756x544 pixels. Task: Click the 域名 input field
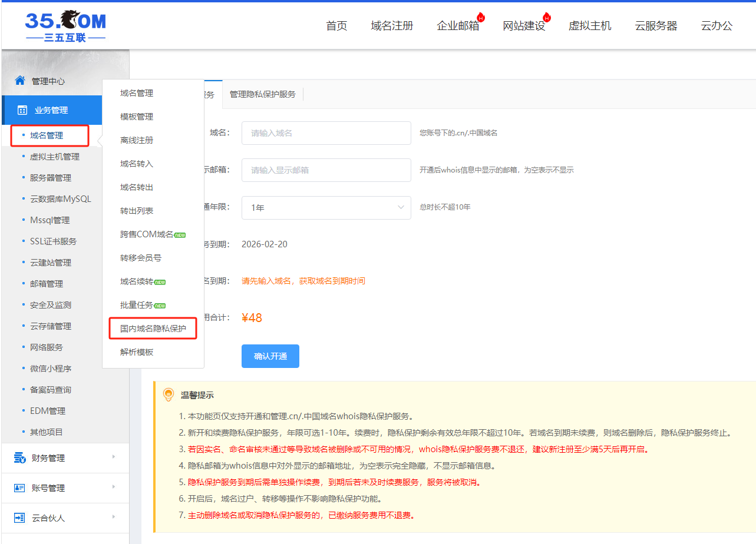point(326,133)
